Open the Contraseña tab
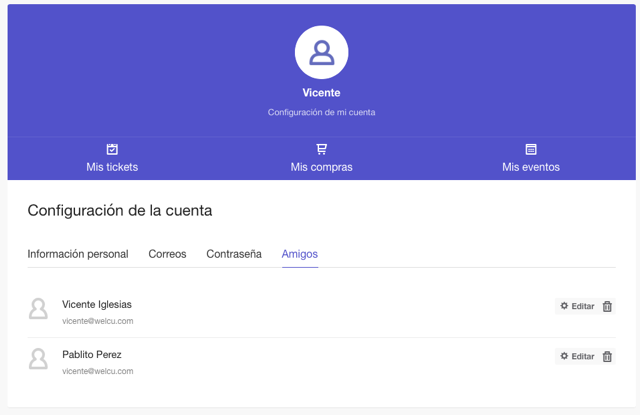 tap(234, 254)
